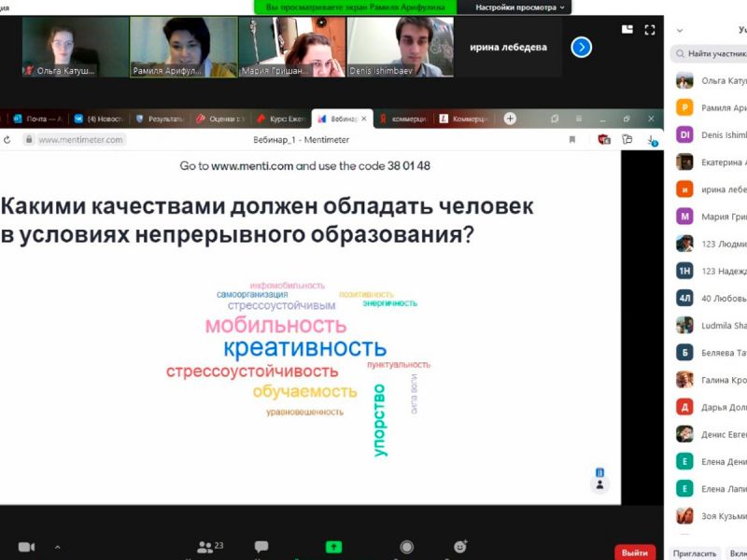Show next video thumbnails with blue arrow
This screenshot has height=560, width=747.
click(x=582, y=47)
